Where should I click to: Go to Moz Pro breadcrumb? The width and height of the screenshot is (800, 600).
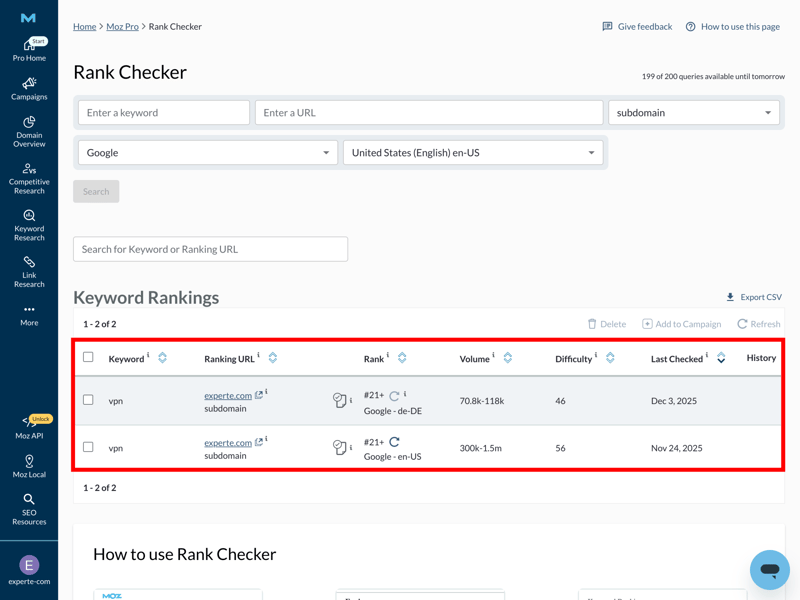122,27
